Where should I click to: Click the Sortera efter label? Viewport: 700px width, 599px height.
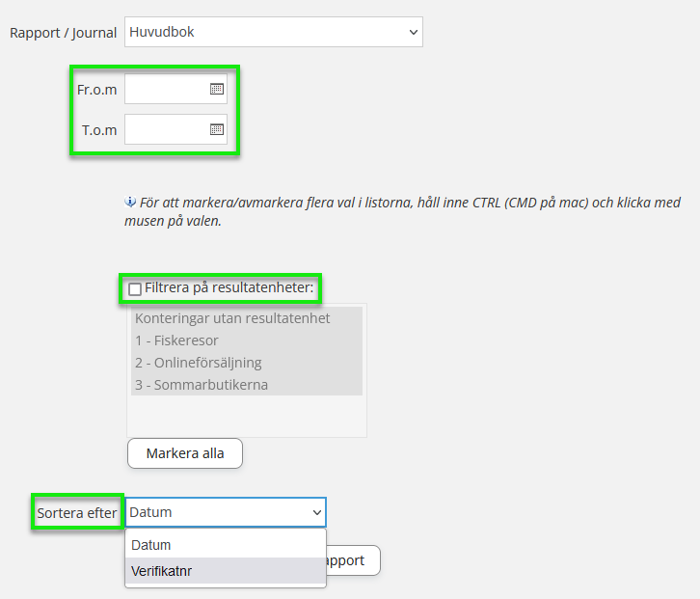click(x=77, y=513)
